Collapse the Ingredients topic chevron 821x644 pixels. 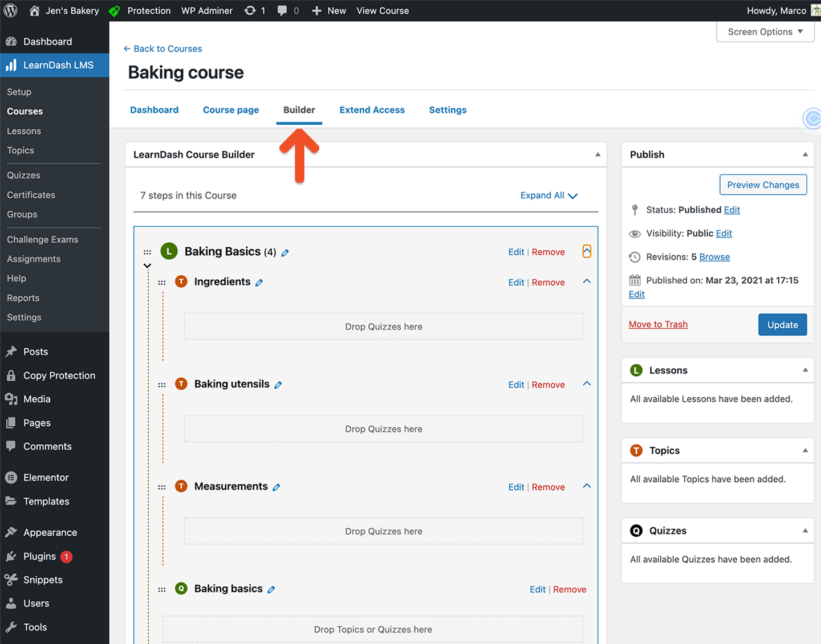(587, 282)
